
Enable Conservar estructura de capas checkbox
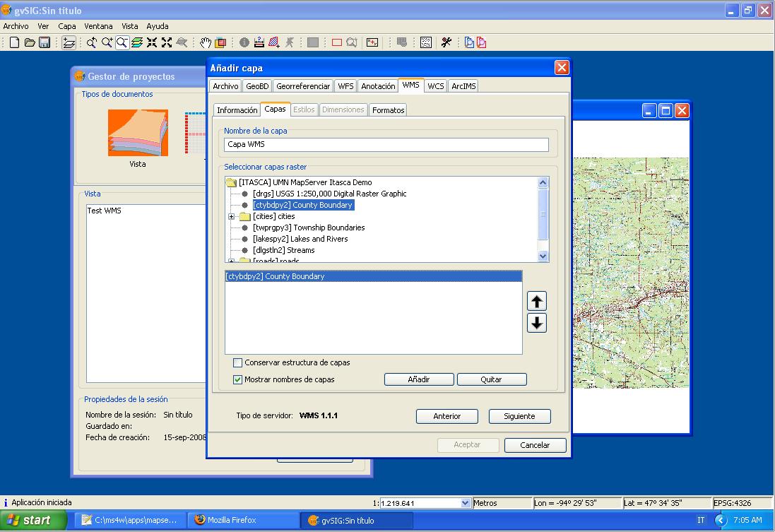tap(238, 362)
